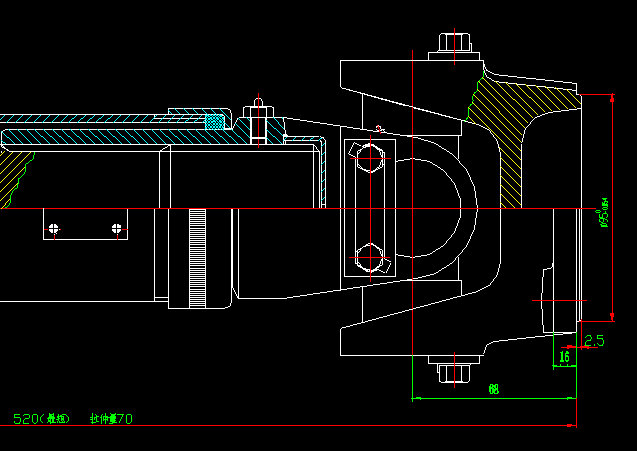Image resolution: width=637 pixels, height=451 pixels.
Task: Click the left small bolt hole circle
Action: 54,229
